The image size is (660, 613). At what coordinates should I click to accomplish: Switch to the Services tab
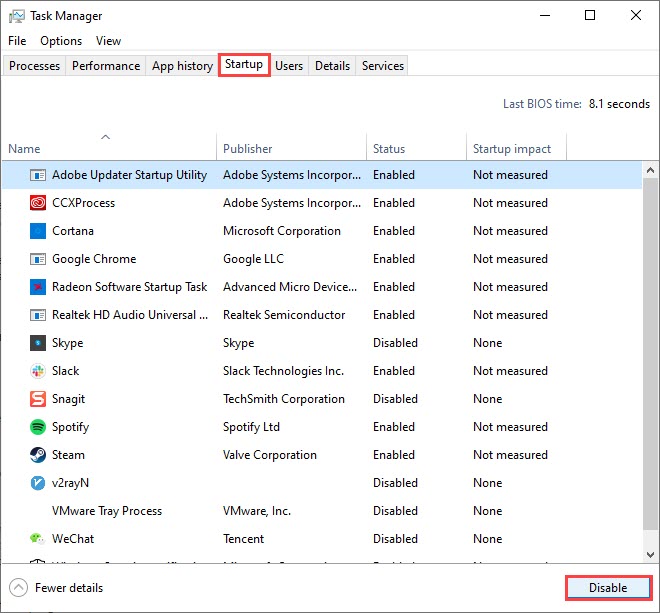[x=383, y=66]
